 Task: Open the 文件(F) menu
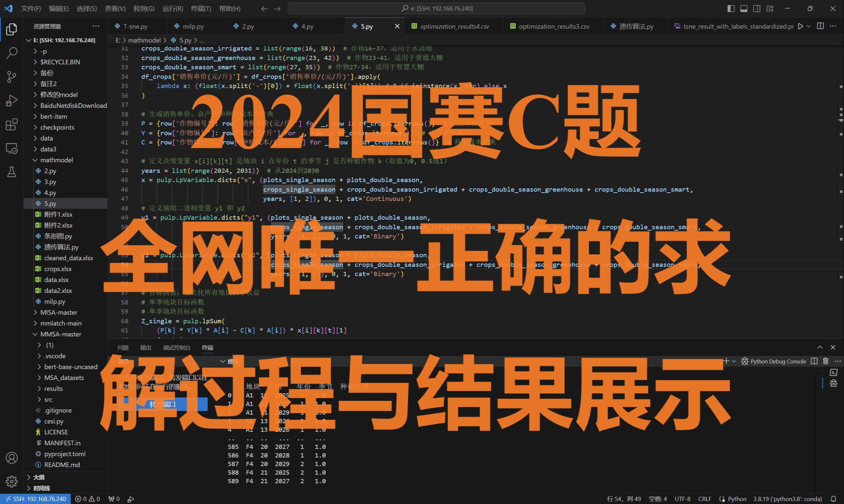pos(31,9)
